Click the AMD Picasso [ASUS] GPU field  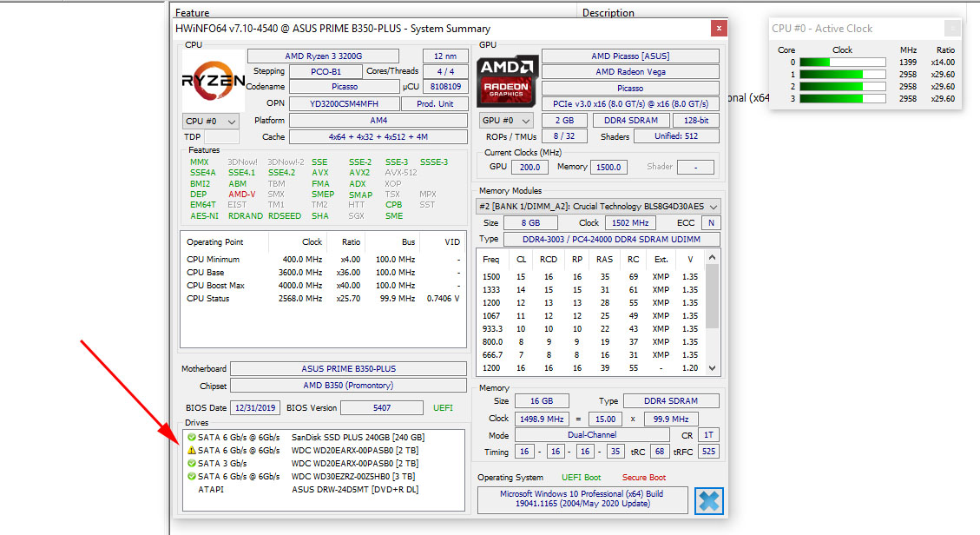pyautogui.click(x=631, y=56)
